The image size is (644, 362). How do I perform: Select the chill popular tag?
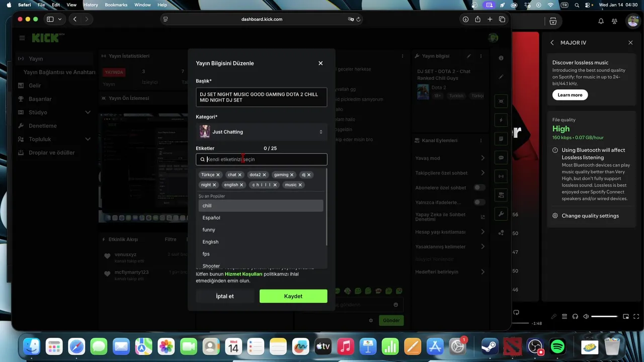tap(261, 206)
